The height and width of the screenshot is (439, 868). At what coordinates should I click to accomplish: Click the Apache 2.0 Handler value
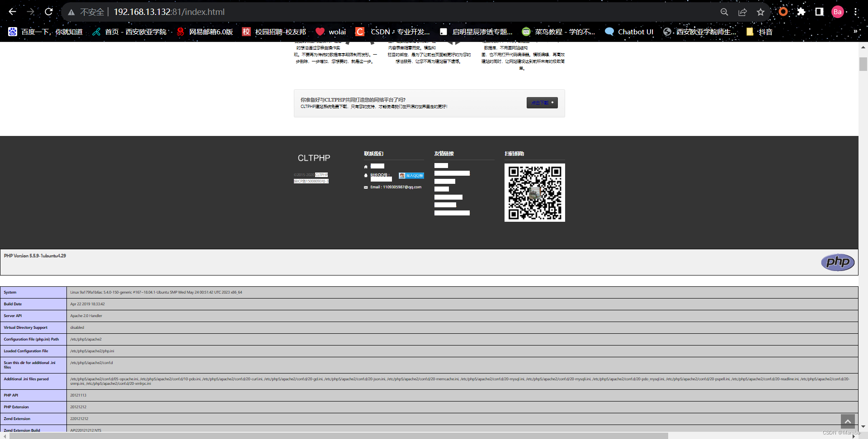coord(86,316)
